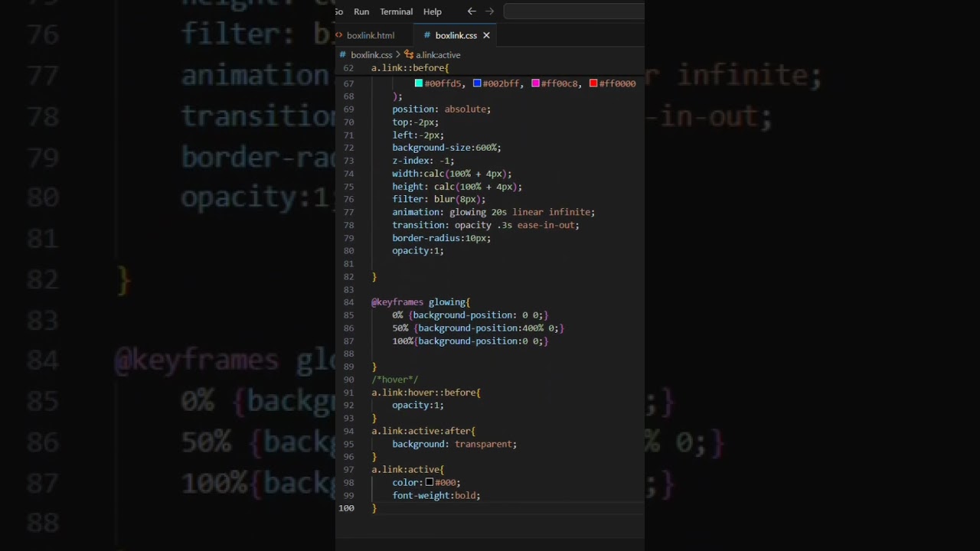Close the boxlink.css tab

pyautogui.click(x=486, y=35)
